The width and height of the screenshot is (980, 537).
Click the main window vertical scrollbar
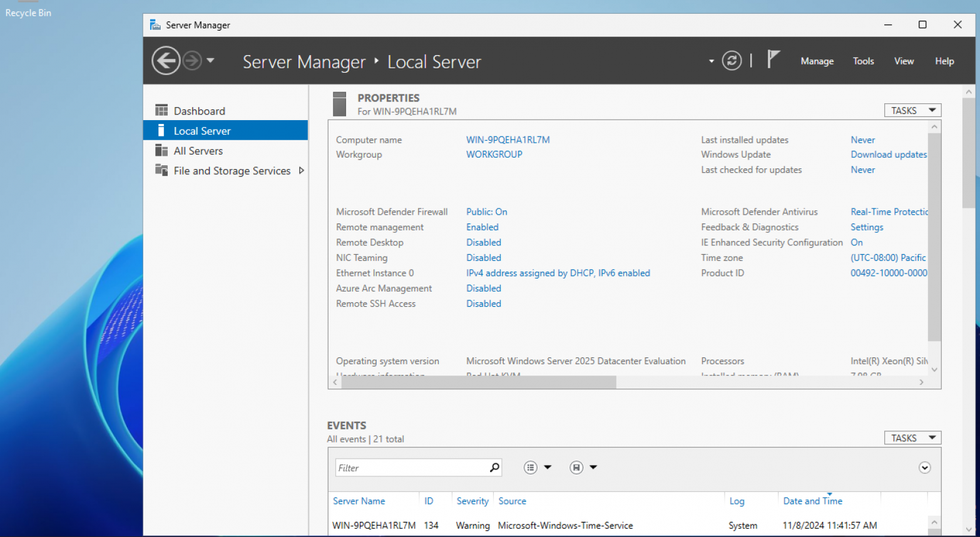click(969, 153)
